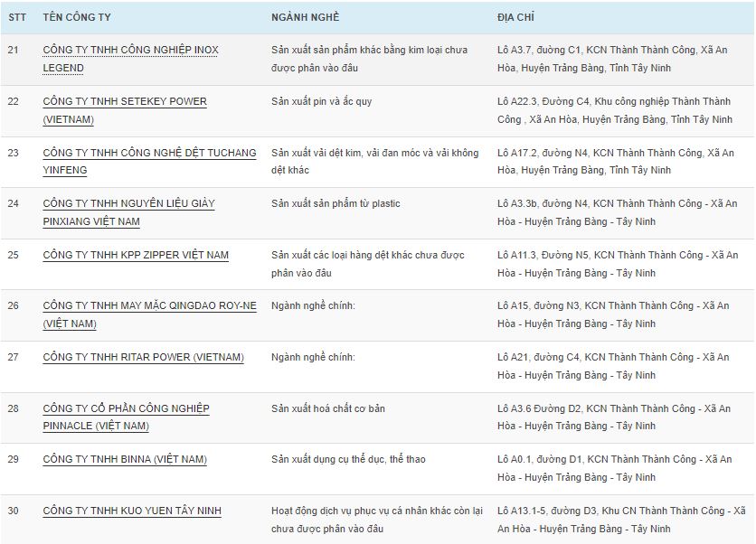Image resolution: width=756 pixels, height=544 pixels.
Task: Click the STT column header
Action: [x=17, y=18]
